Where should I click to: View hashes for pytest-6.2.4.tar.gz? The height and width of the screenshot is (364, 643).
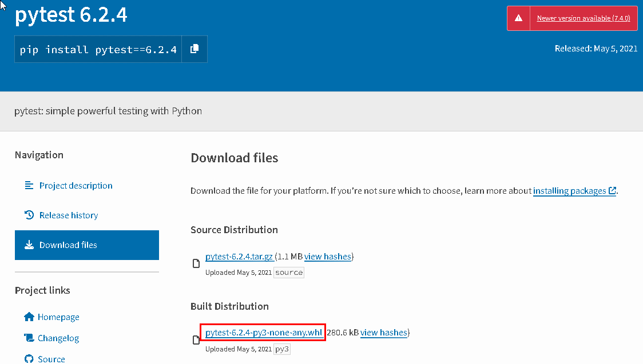coord(328,257)
